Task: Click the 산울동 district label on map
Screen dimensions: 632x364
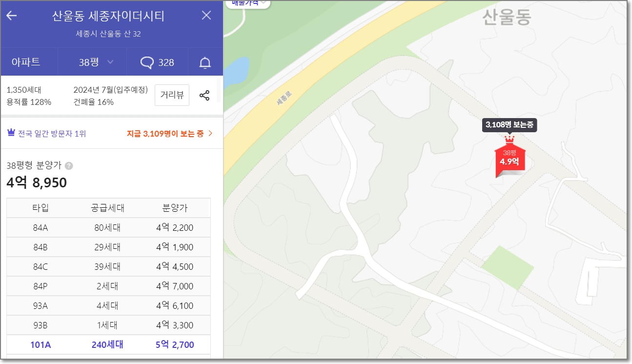Action: pyautogui.click(x=506, y=18)
